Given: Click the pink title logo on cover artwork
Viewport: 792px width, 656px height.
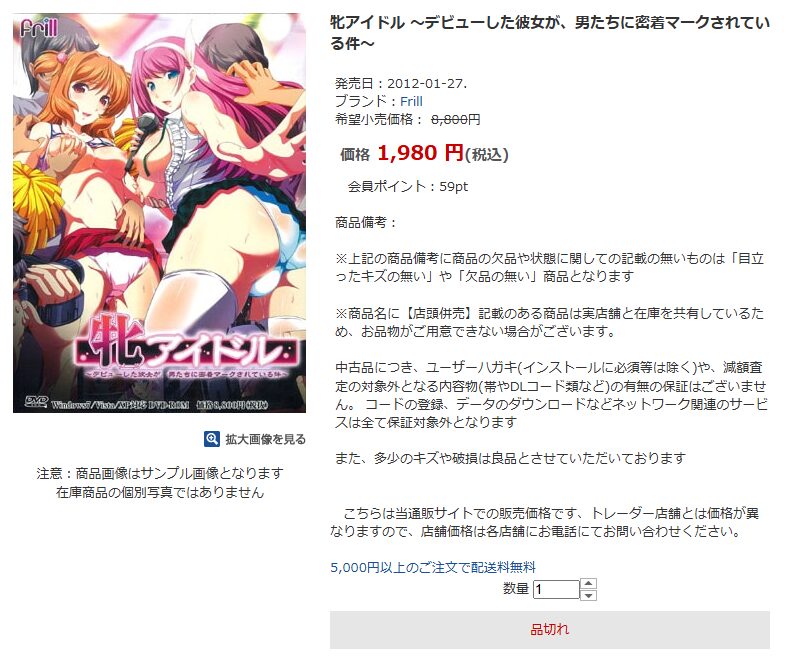Looking at the screenshot, I should coord(187,349).
